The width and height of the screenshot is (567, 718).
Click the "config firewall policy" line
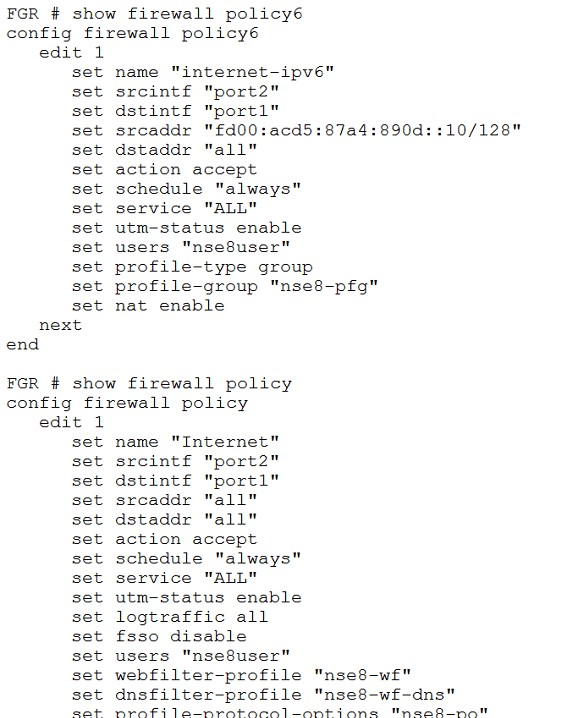click(x=127, y=403)
